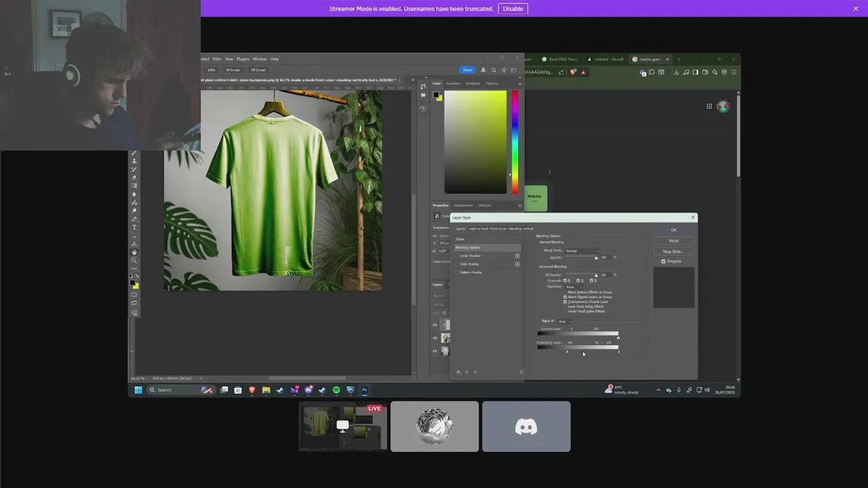Click the fx icon in Layer Style
The image size is (868, 488).
(458, 372)
